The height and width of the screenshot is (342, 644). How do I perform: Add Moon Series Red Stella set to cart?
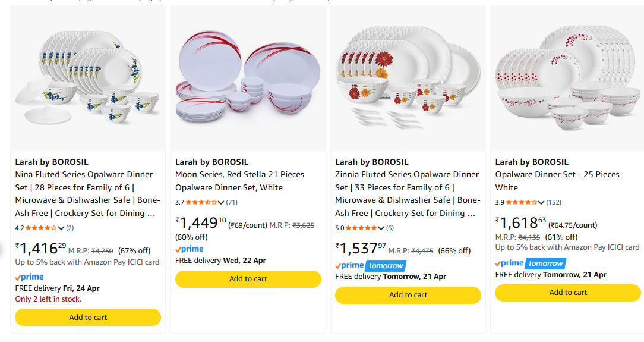click(x=248, y=279)
